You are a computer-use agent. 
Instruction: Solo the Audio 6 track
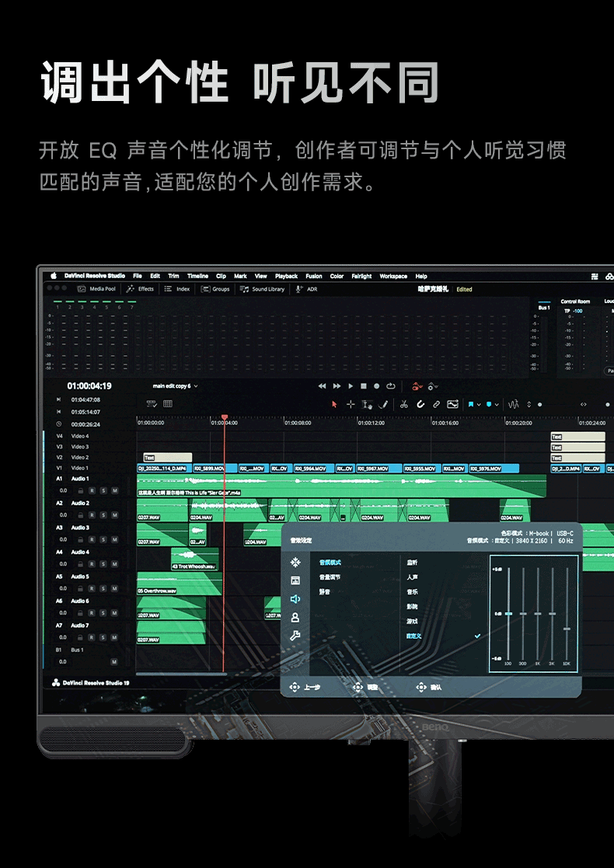pyautogui.click(x=103, y=613)
